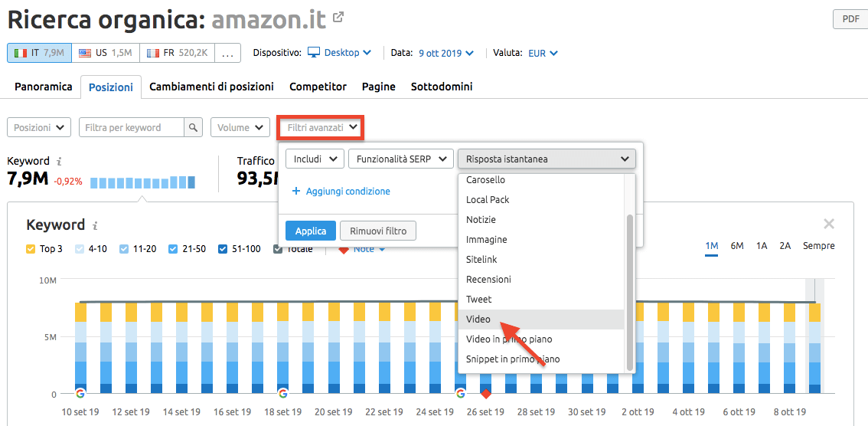
Task: Click the Applica button
Action: click(311, 231)
